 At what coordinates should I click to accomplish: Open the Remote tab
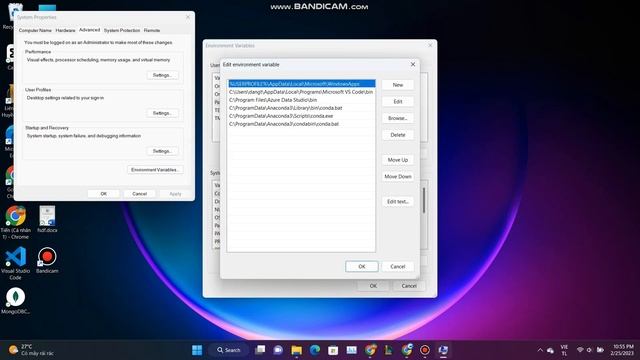[x=152, y=30]
